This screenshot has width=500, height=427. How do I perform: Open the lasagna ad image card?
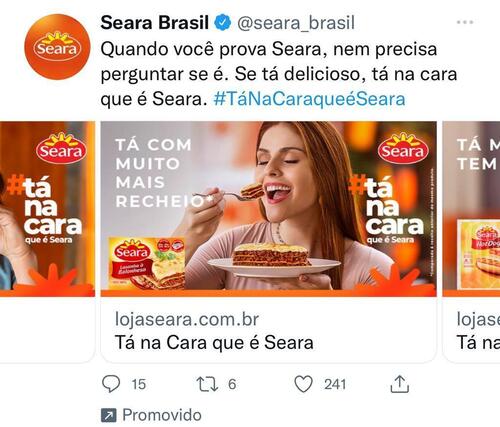click(x=269, y=209)
